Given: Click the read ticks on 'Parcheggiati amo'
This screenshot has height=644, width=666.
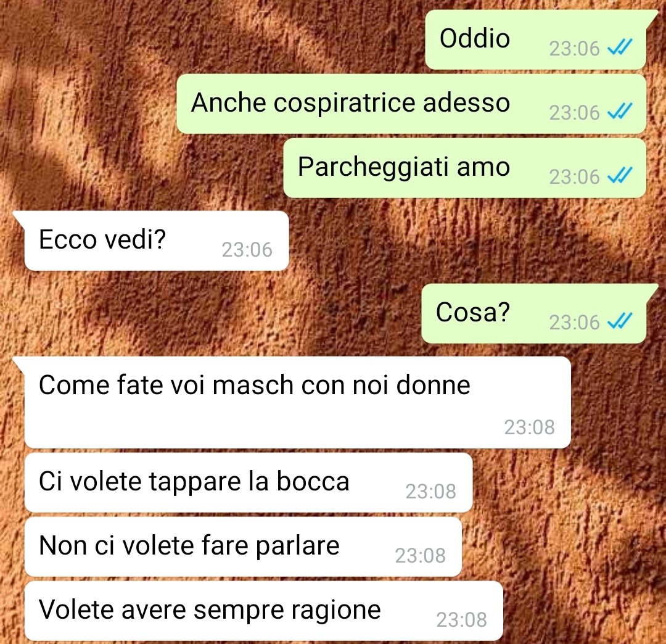Looking at the screenshot, I should (620, 175).
